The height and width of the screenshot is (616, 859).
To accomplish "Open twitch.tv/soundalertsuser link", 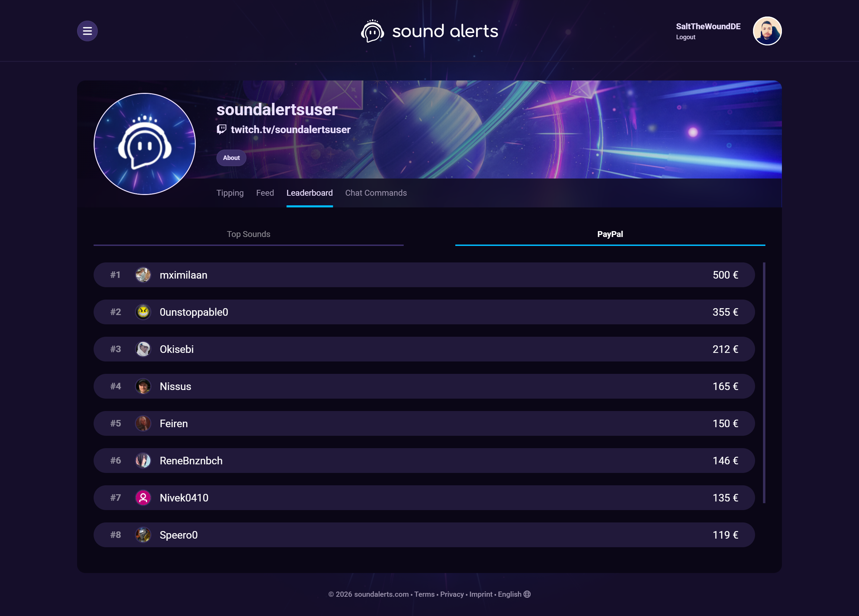I will (x=290, y=129).
